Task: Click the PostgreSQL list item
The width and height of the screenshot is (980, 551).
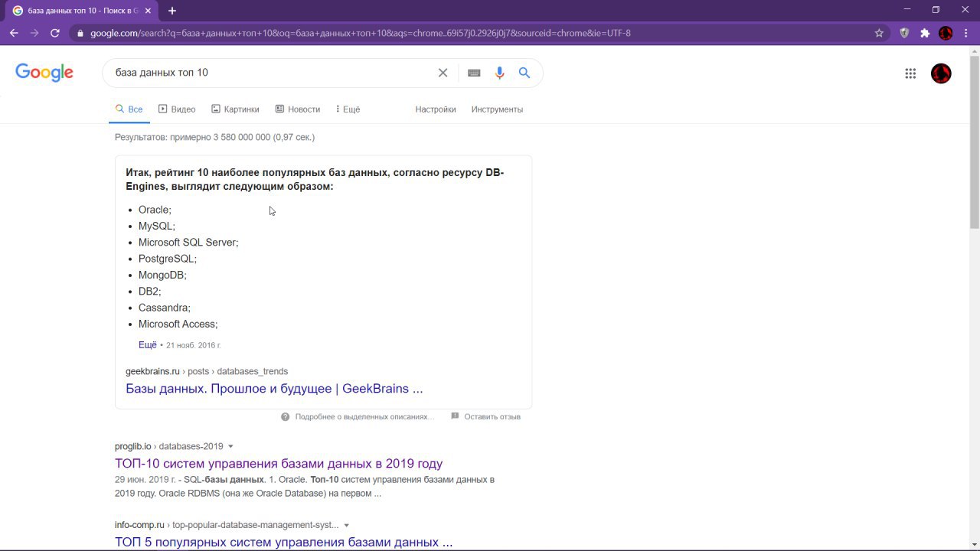Action: (168, 259)
